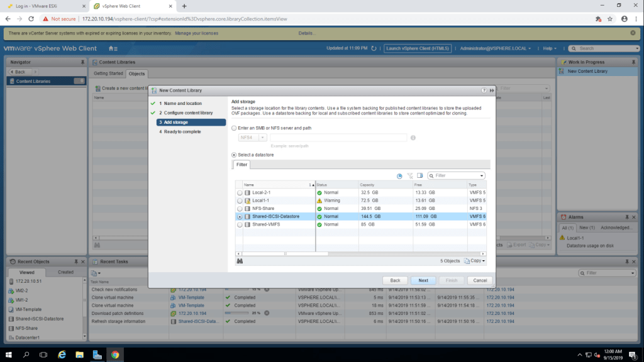Open the Help dropdown menu
This screenshot has height=362, width=644.
pos(550,48)
